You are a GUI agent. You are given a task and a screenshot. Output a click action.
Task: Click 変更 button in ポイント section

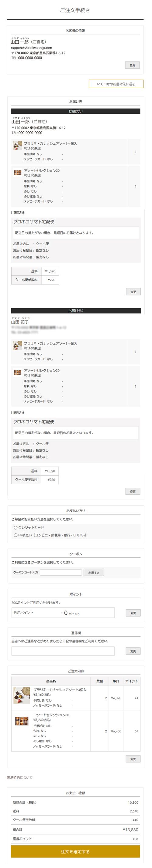point(133,613)
